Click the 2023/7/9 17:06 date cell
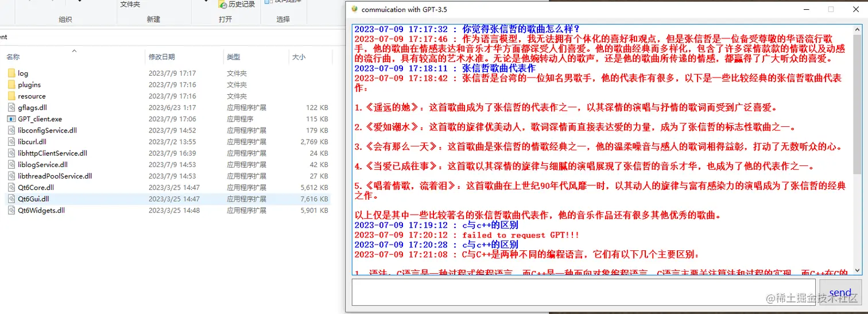Image resolution: width=868 pixels, height=314 pixels. (x=172, y=119)
